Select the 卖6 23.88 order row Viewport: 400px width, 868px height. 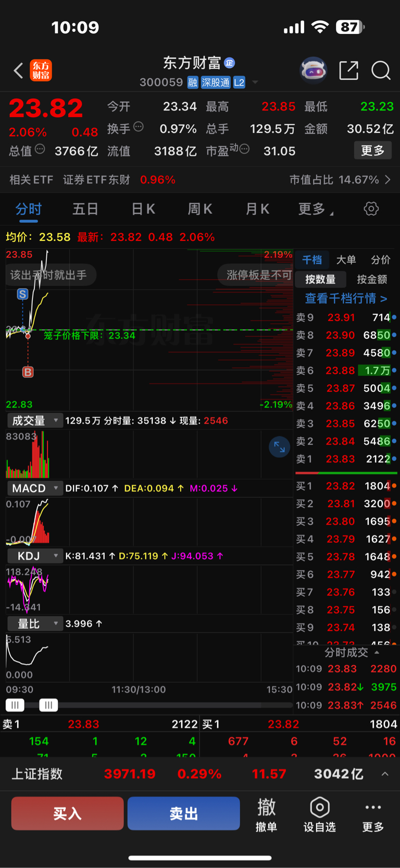pos(346,371)
